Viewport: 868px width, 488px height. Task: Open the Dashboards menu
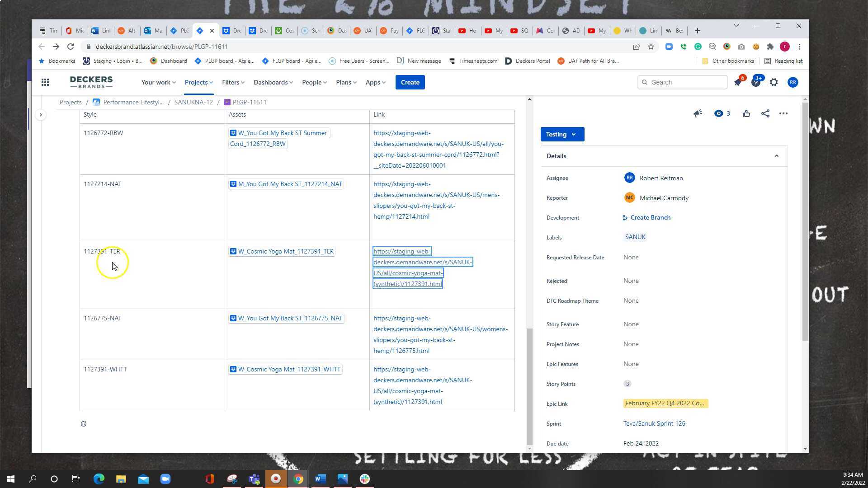(273, 82)
